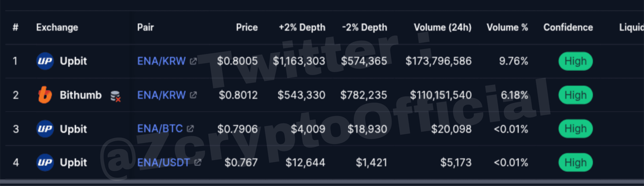Click Upbit logo in row 1
The image size is (644, 186).
(x=45, y=61)
